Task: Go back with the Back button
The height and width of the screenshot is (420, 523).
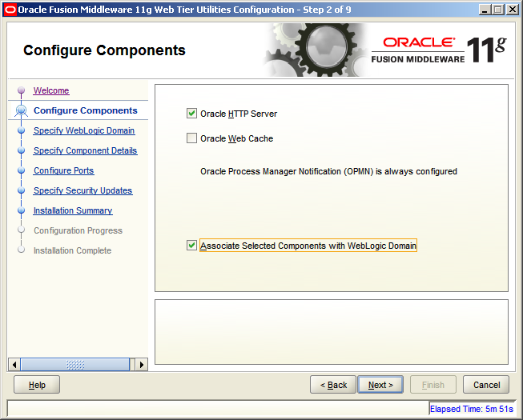Action: pos(333,385)
